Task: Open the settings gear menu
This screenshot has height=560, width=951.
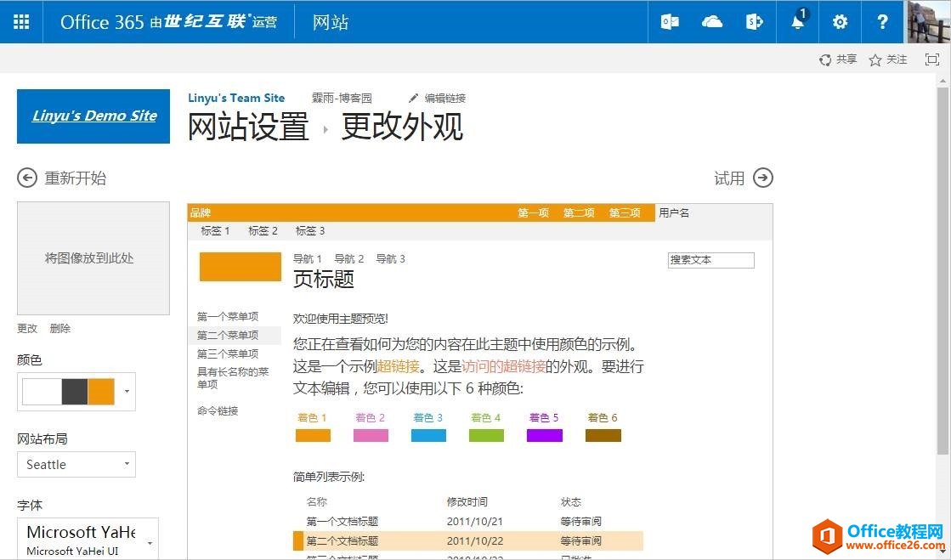Action: (840, 22)
